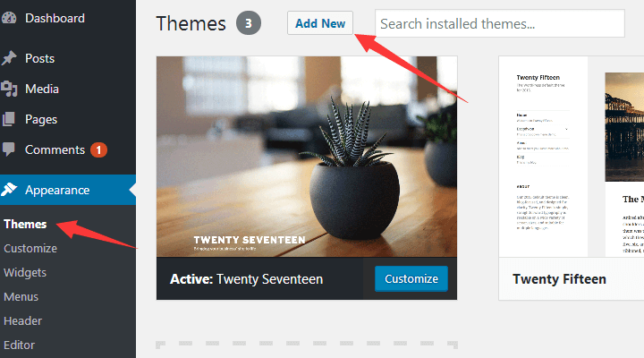644x358 pixels.
Task: Select the Twenty Seventeen theme screenshot
Action: (x=307, y=157)
